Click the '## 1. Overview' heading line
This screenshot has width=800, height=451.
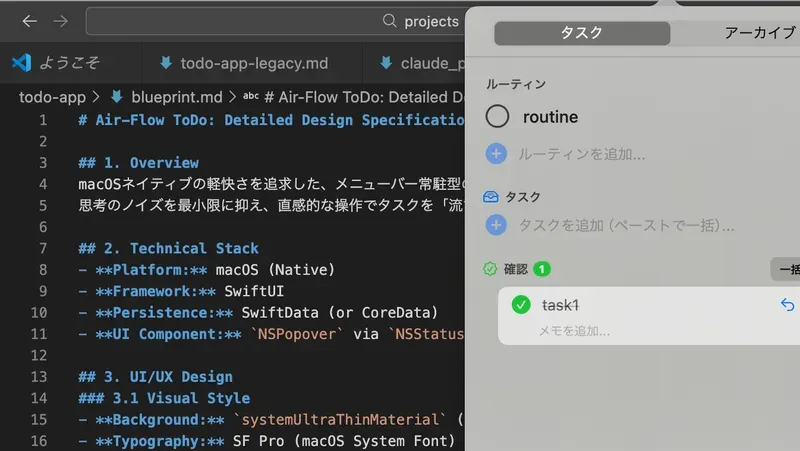[139, 163]
